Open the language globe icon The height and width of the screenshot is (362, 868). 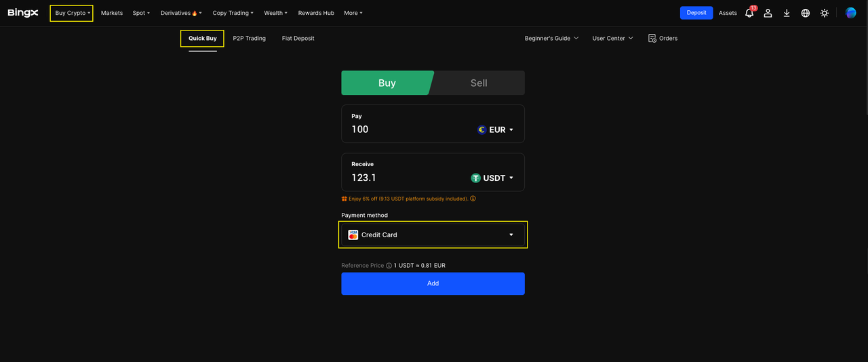(x=806, y=13)
